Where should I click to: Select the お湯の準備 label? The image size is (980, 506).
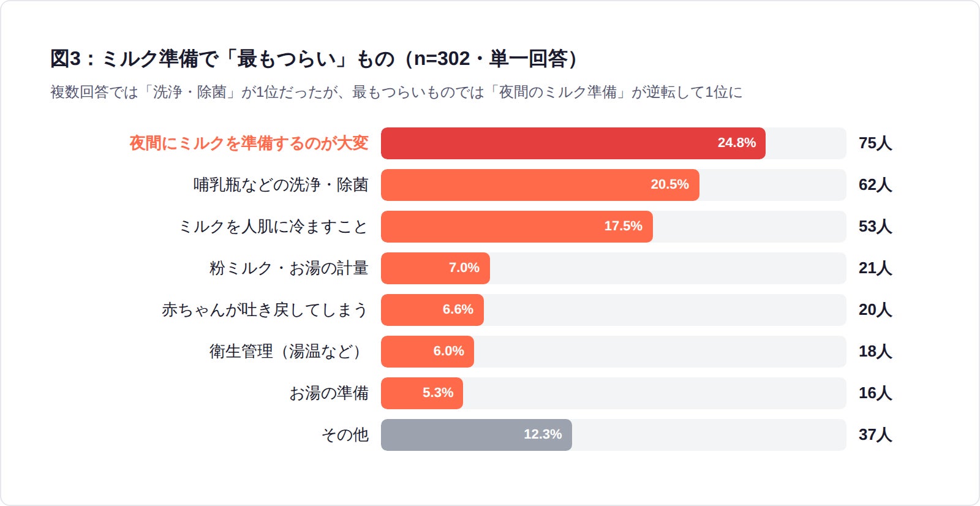pyautogui.click(x=329, y=393)
